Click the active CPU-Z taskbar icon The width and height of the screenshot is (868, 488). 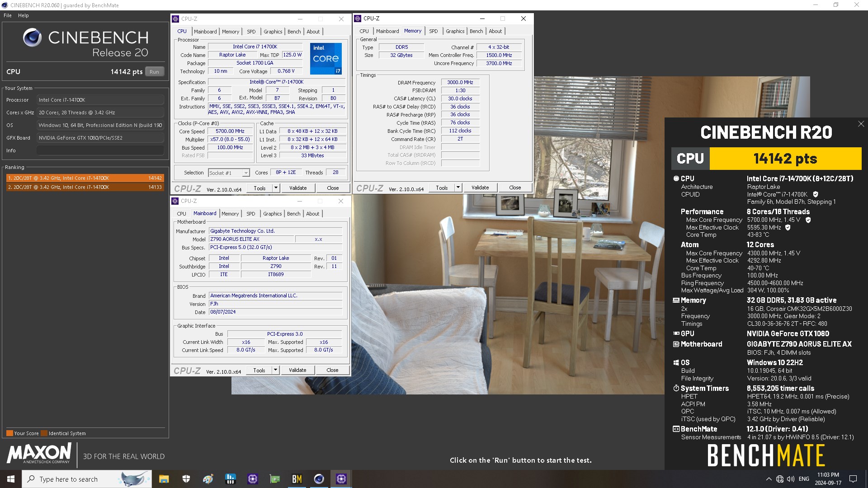[341, 479]
